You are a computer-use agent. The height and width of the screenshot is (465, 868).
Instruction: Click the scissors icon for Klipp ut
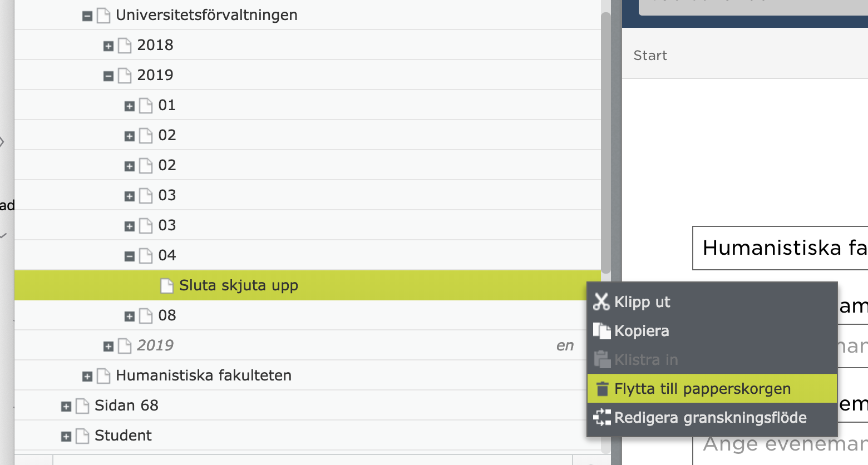[601, 302]
